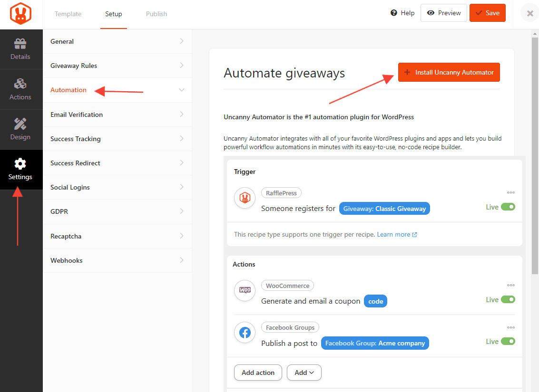Toggle the Facebook Groups Live switch
The image size is (539, 392).
click(508, 342)
